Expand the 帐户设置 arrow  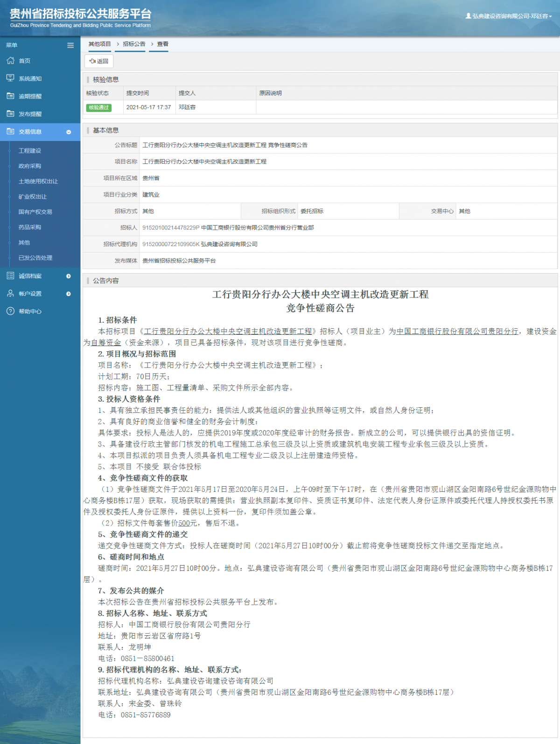click(69, 294)
